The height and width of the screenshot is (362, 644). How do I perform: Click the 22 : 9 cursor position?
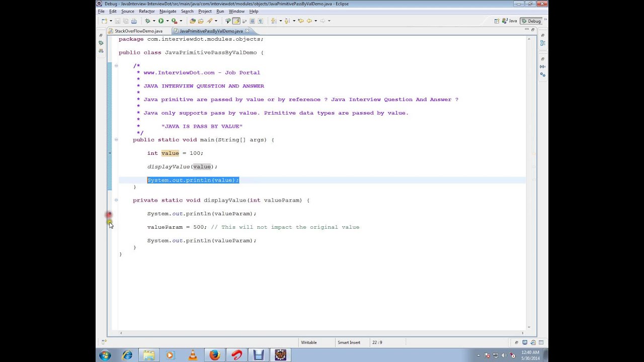(x=377, y=342)
